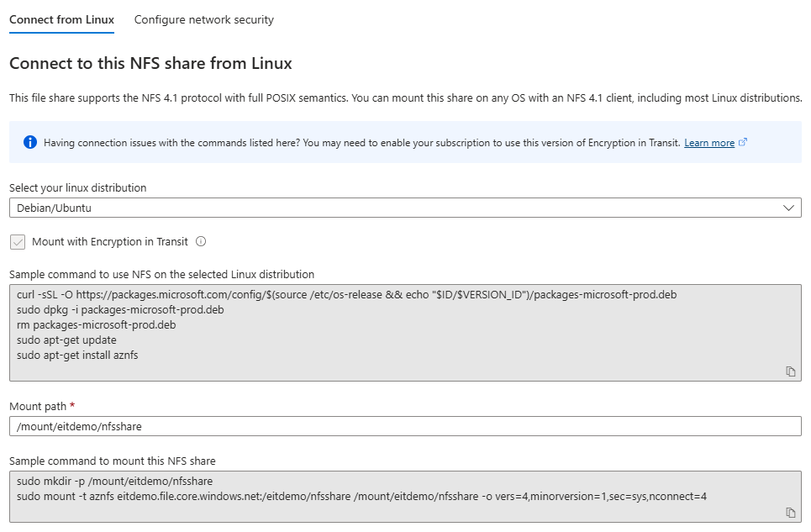Open the Debian/Ubuntu distribution dropdown

coord(405,208)
